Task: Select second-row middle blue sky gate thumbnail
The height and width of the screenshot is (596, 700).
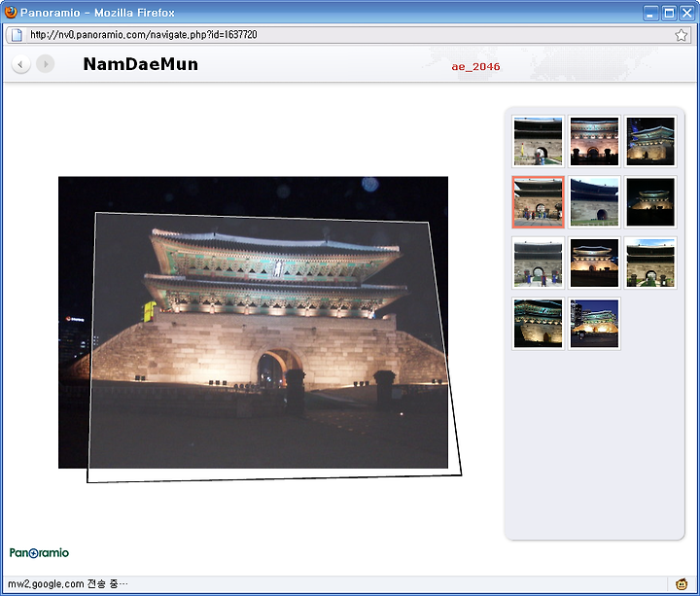Action: (x=594, y=202)
